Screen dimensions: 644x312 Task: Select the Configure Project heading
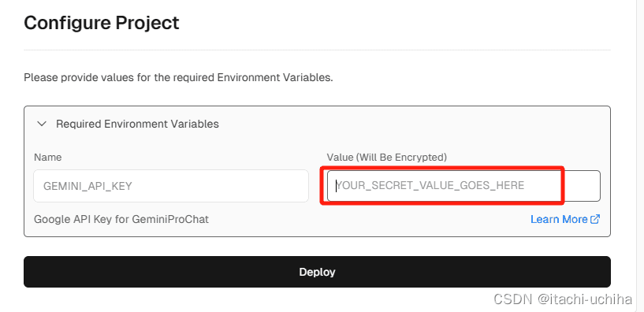click(x=102, y=23)
